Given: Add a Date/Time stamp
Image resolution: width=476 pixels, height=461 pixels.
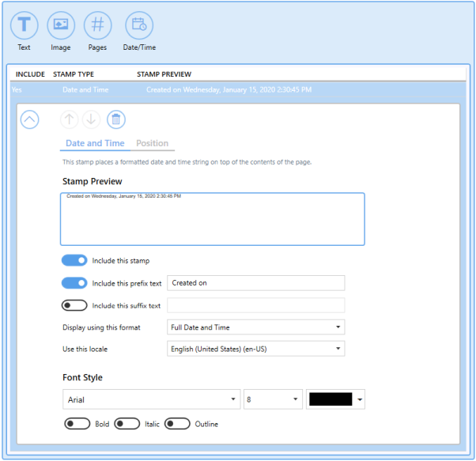Looking at the screenshot, I should pos(139,25).
